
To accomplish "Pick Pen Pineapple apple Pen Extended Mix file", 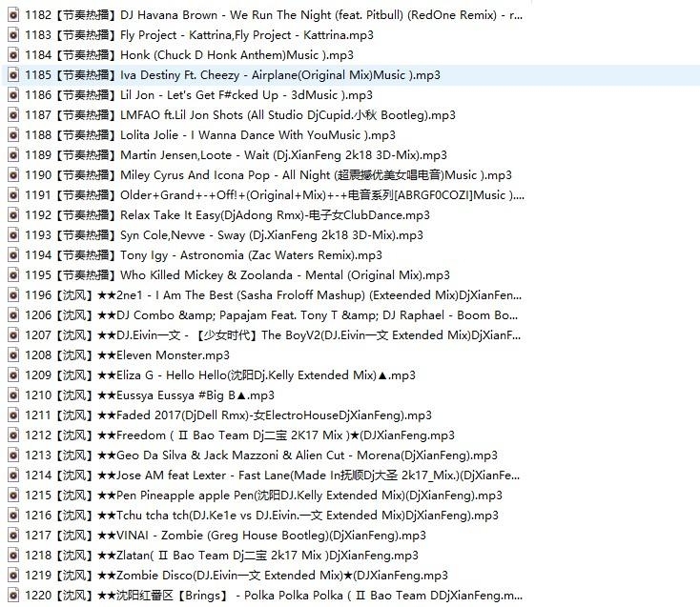I will [263, 496].
